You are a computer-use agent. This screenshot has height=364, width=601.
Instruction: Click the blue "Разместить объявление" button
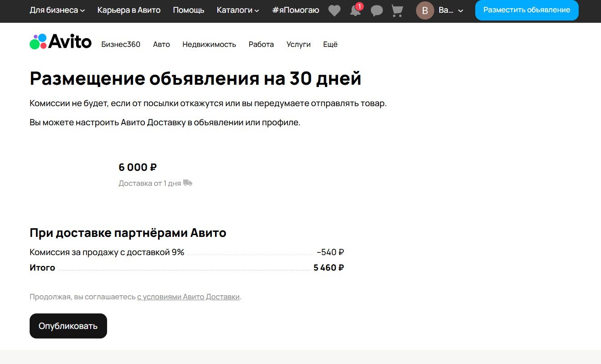(x=526, y=10)
